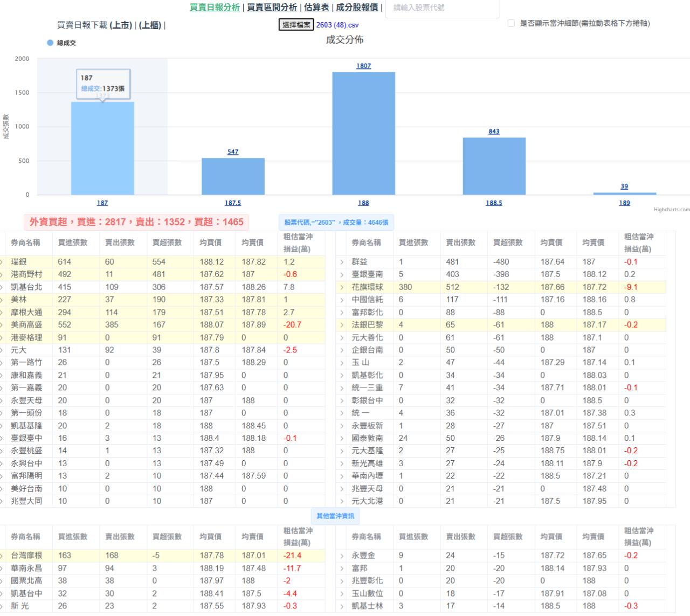Image resolution: width=690 pixels, height=616 pixels.
Task: Download the 上市 daily report
Action: click(121, 25)
